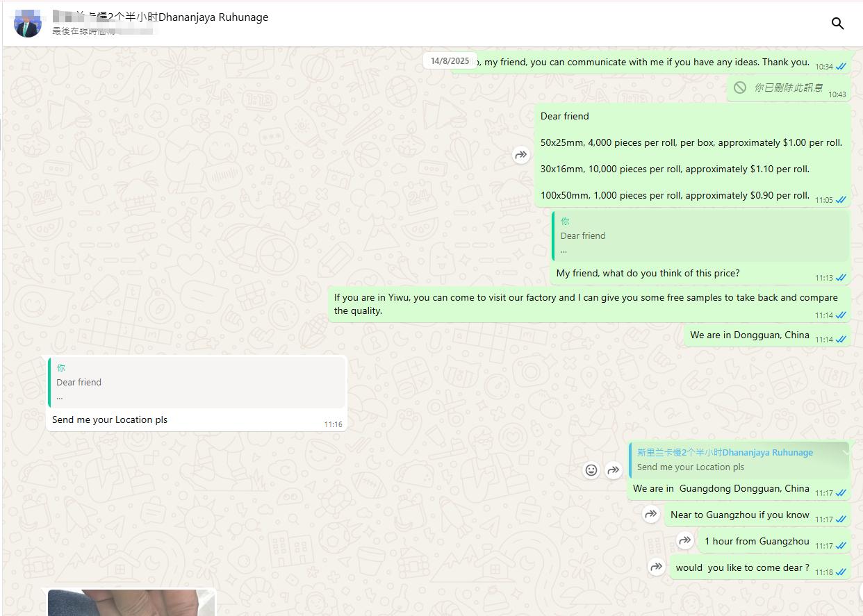Click 'My friend, what do you think of this price?' text
Viewport: 863px width, 616px height.
pos(648,273)
